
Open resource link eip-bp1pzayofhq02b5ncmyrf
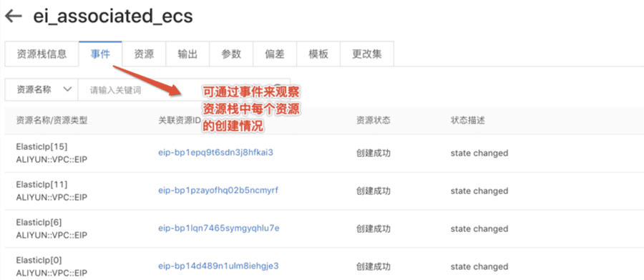pyautogui.click(x=218, y=190)
